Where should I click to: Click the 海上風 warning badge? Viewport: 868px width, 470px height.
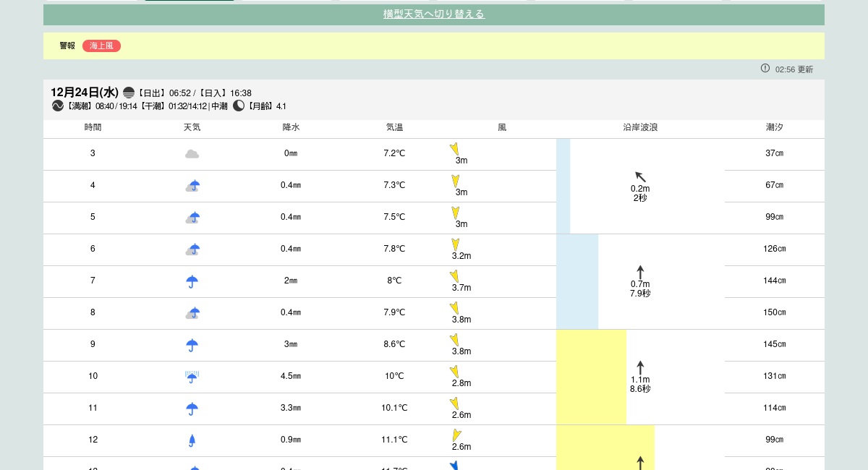pyautogui.click(x=101, y=46)
